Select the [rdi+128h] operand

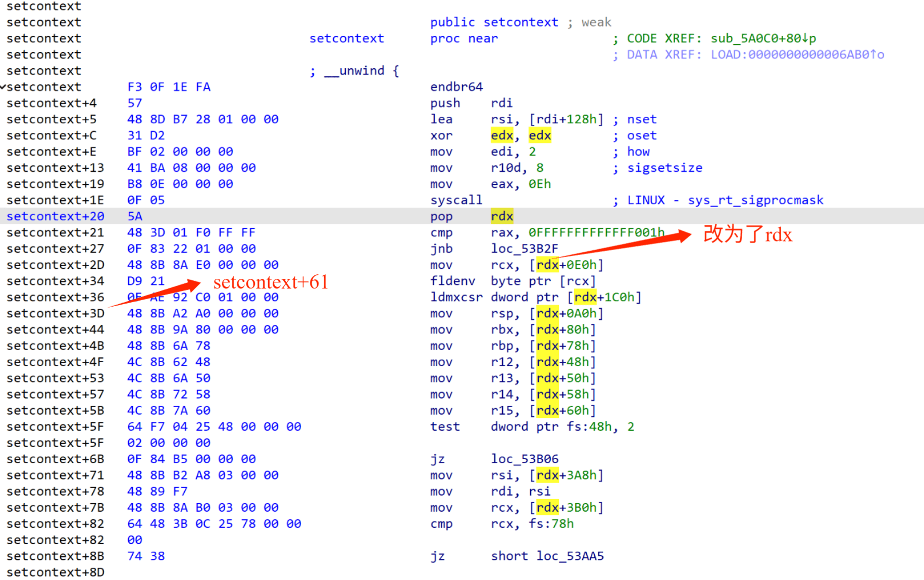pos(566,119)
